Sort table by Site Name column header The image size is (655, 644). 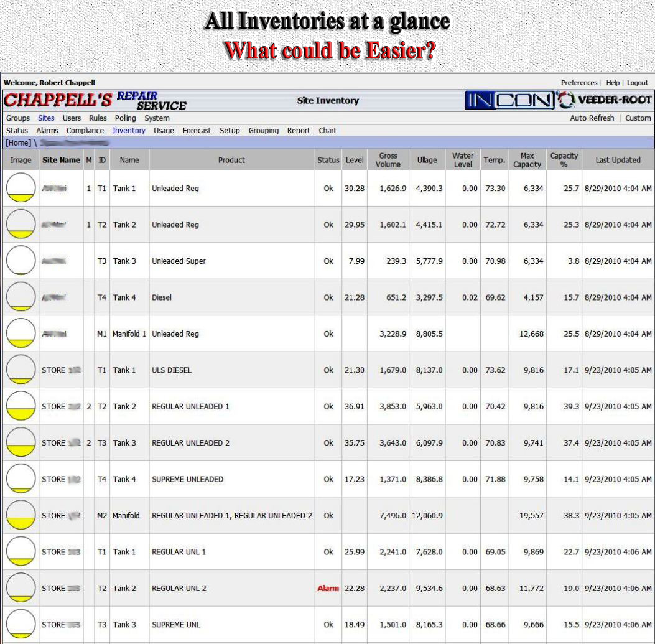(x=60, y=160)
